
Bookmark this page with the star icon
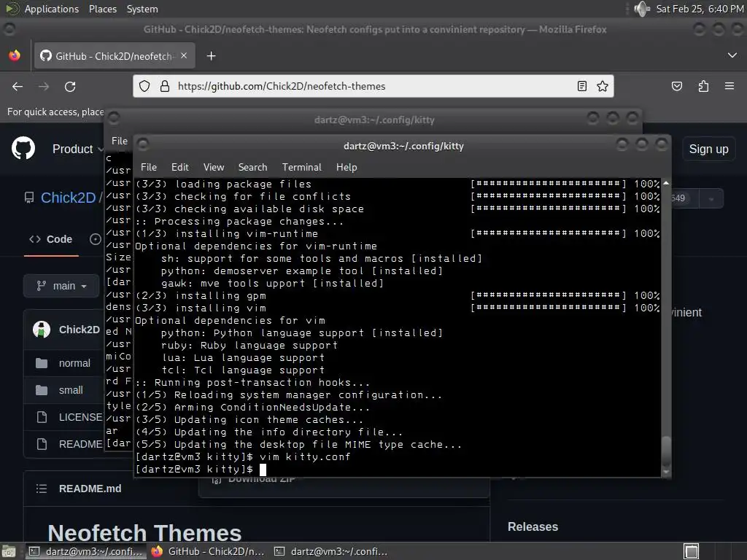602,86
